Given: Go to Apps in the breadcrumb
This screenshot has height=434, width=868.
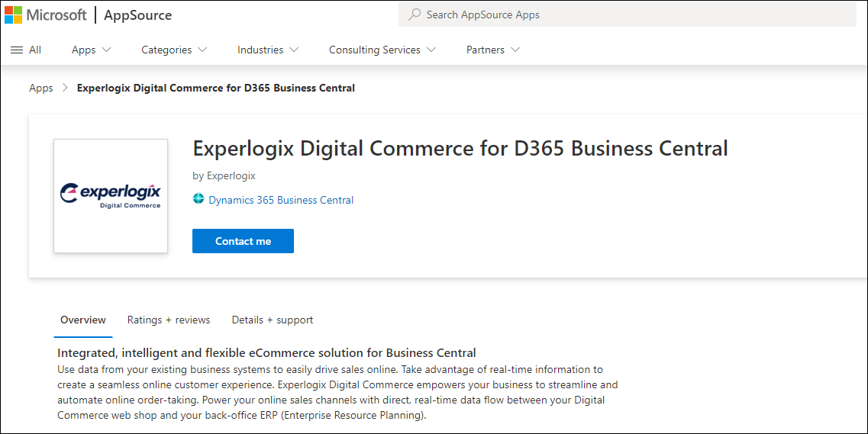Looking at the screenshot, I should 41,88.
